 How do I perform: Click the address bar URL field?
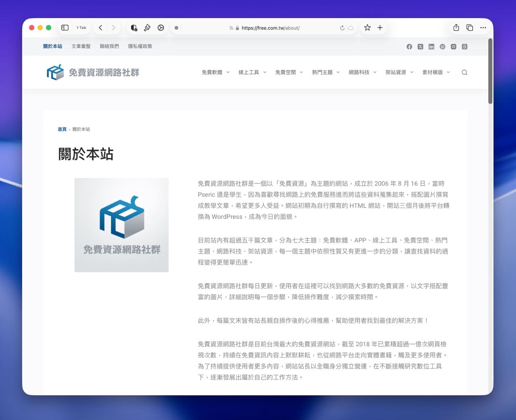(269, 28)
